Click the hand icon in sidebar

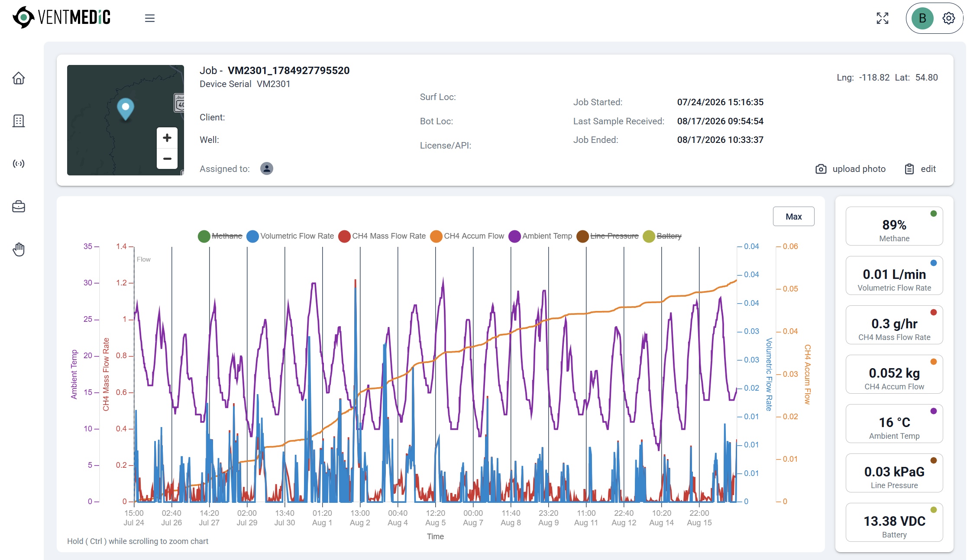pos(19,249)
